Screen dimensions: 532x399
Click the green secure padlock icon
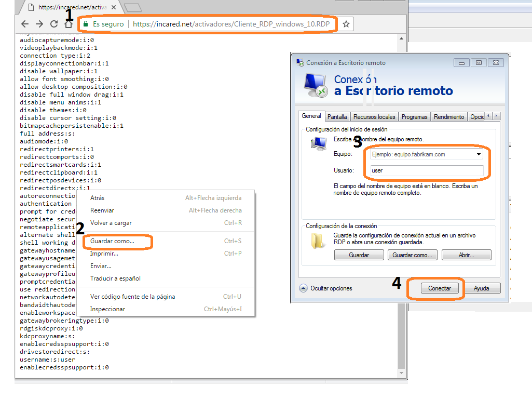pyautogui.click(x=86, y=24)
